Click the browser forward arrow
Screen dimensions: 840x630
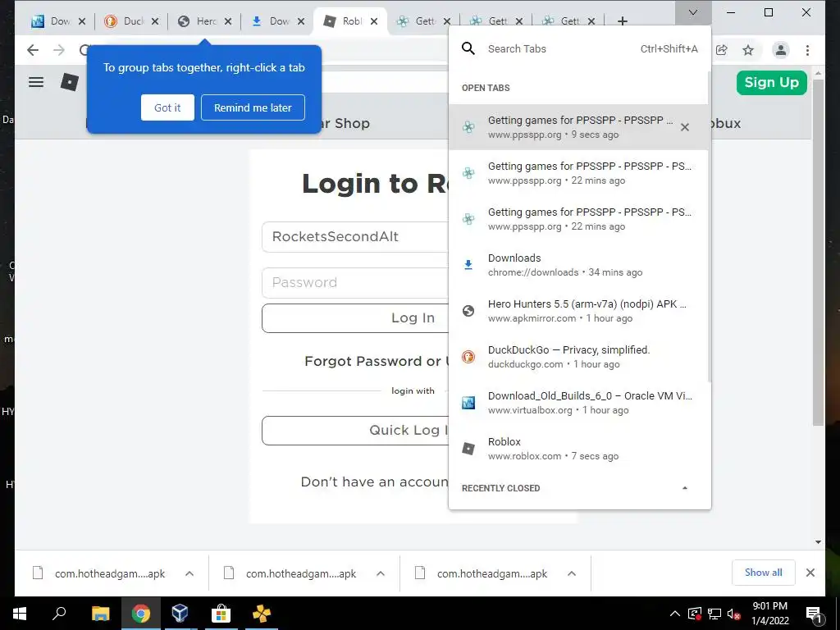59,50
